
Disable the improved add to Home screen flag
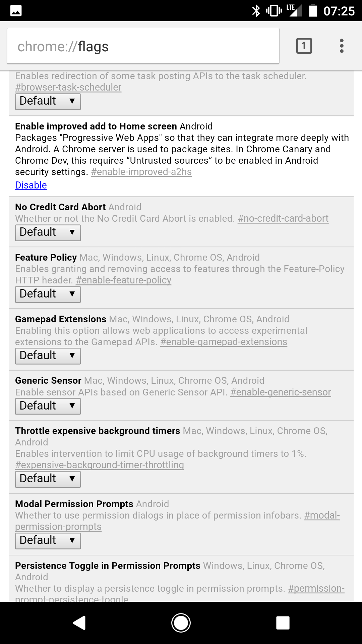[x=31, y=185]
